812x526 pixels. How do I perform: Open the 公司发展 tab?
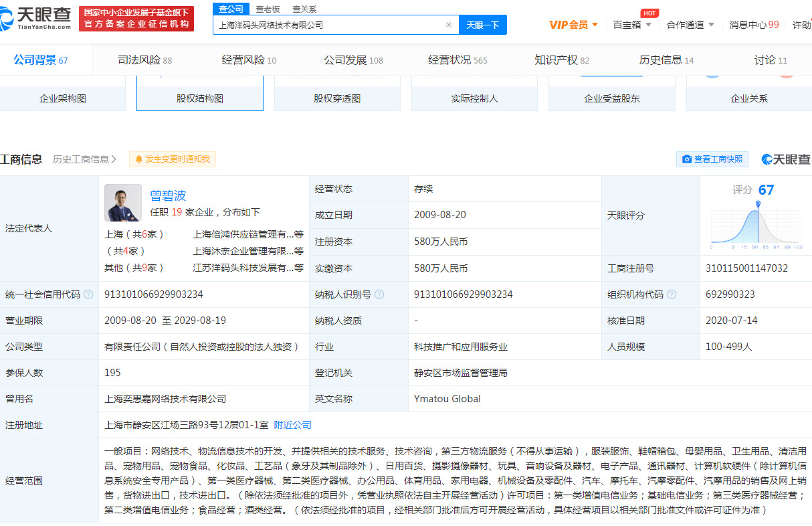coord(353,60)
